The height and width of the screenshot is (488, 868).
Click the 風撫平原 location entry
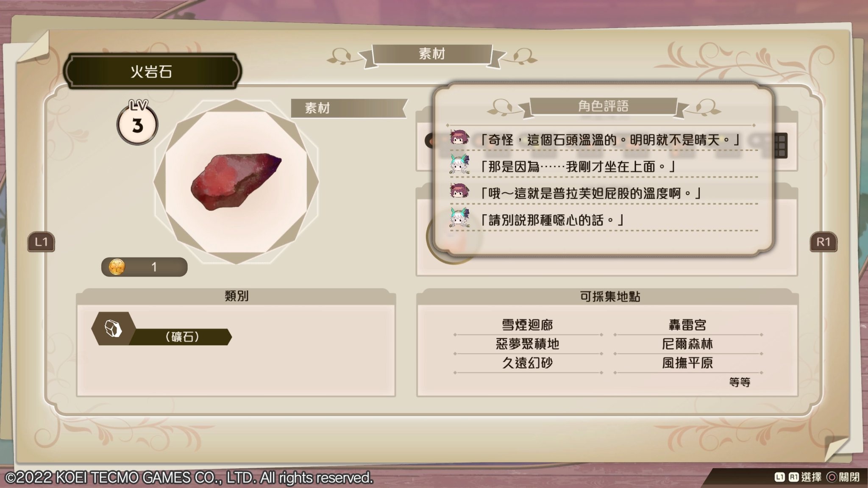point(687,363)
